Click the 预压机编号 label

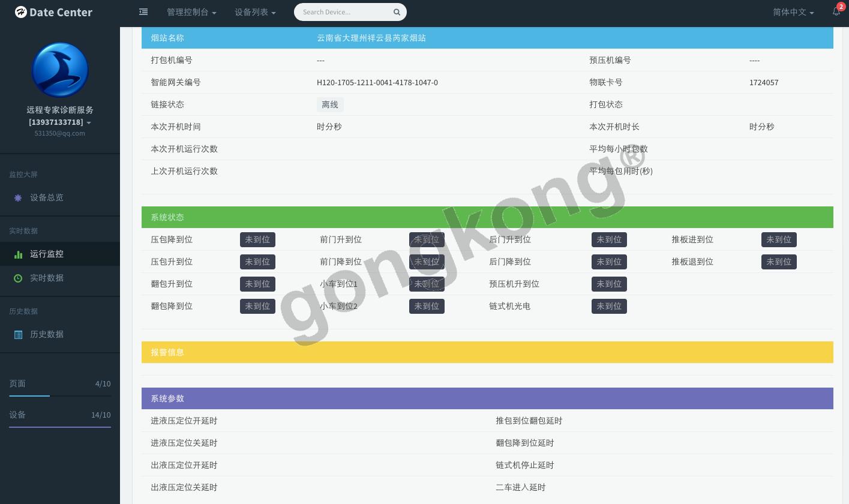pos(610,60)
